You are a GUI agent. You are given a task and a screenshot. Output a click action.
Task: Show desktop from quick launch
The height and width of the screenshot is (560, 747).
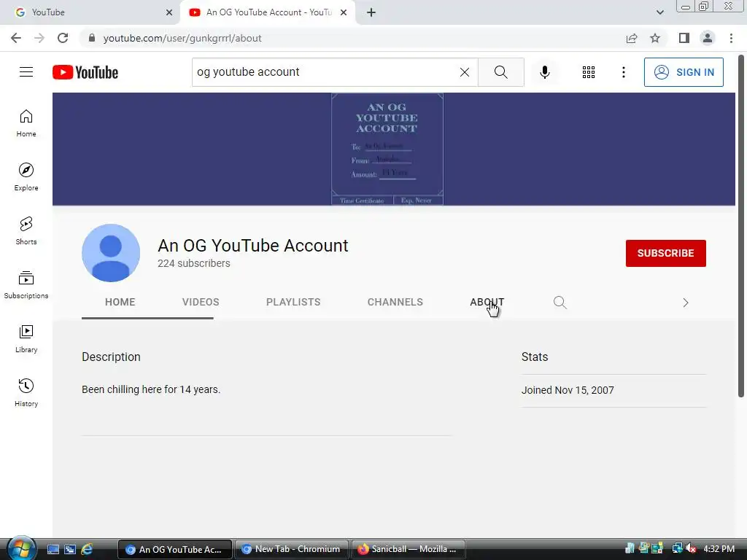(53, 549)
